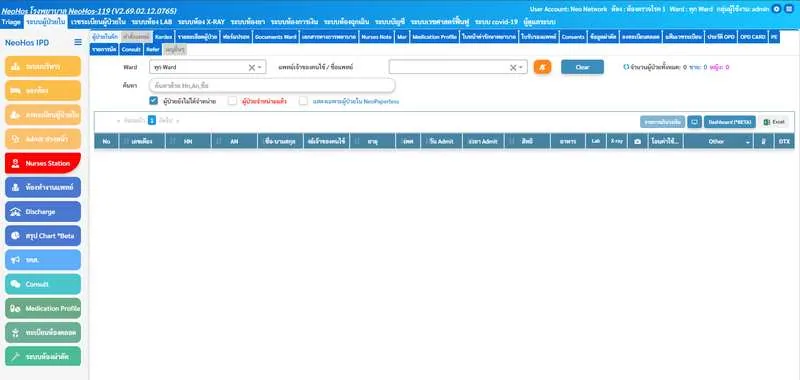Open the megaphone icon sidebar item

click(x=43, y=260)
